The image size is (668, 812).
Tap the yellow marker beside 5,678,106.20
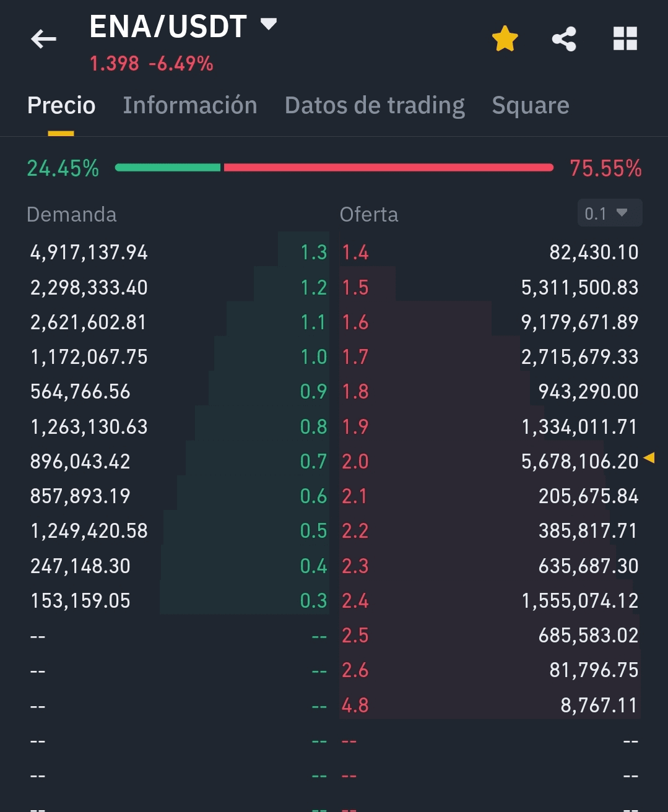pyautogui.click(x=649, y=458)
